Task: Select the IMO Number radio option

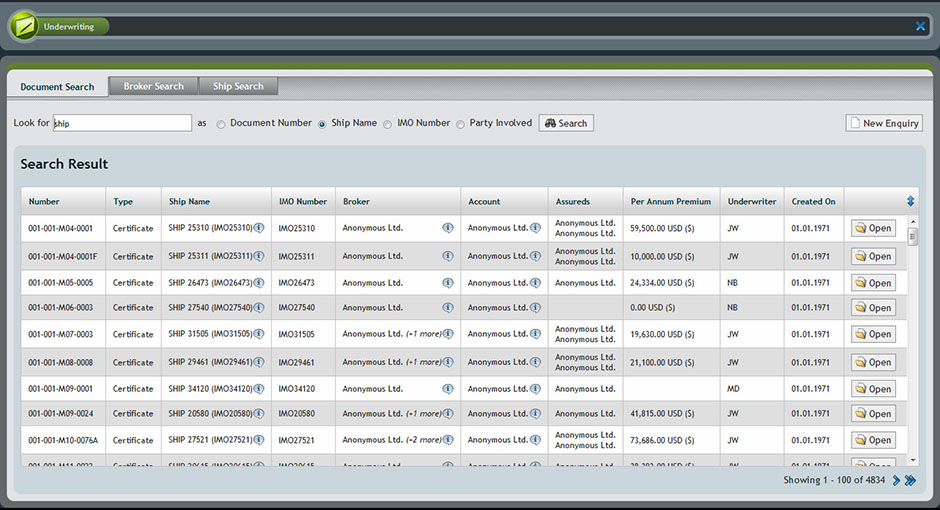Action: coord(388,124)
